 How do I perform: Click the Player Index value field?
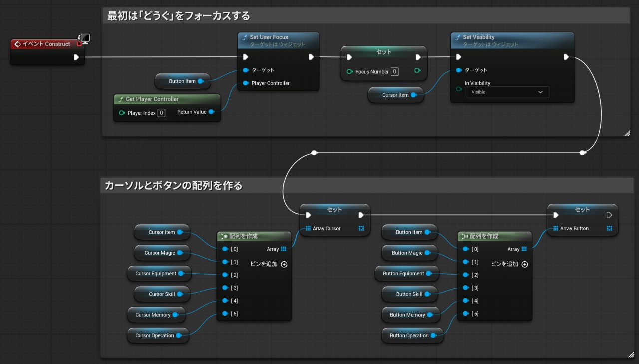161,113
